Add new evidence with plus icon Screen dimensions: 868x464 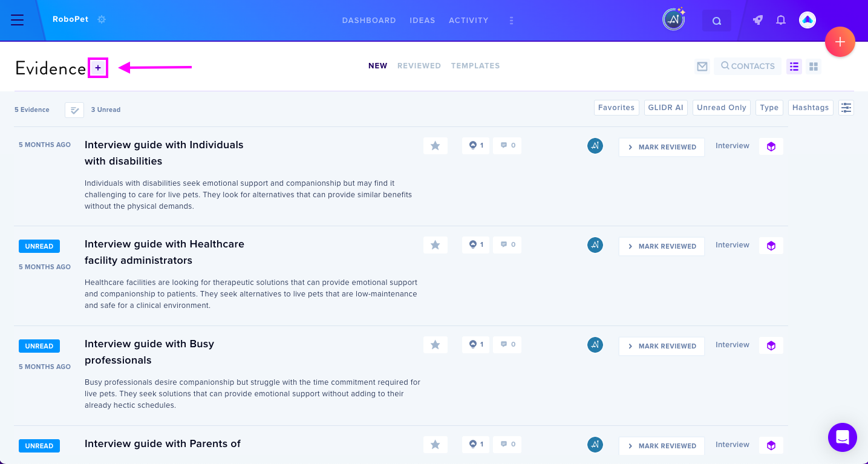pos(98,68)
